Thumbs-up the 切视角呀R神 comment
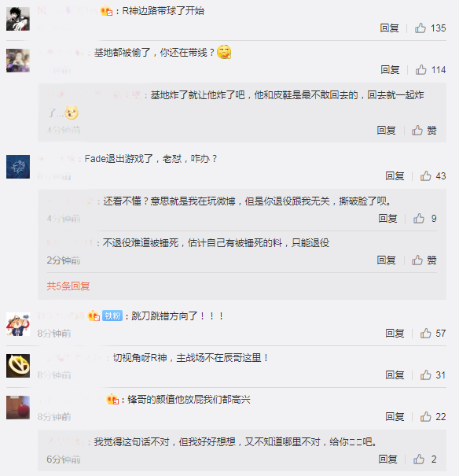 tap(433, 375)
